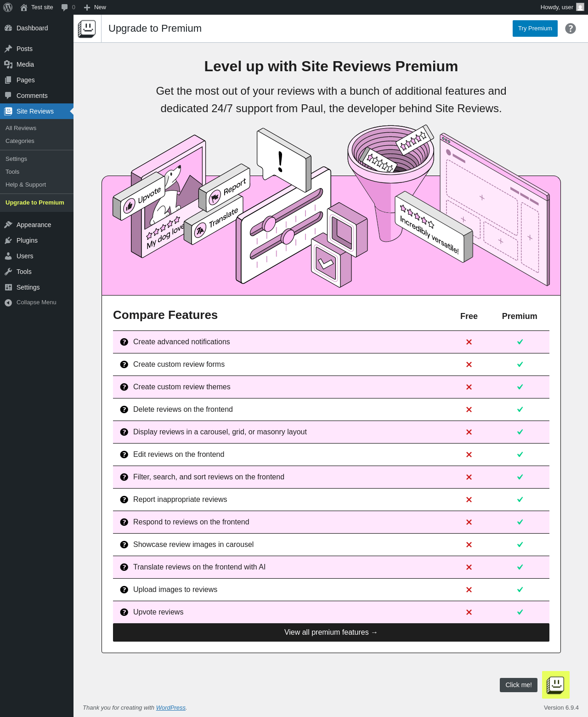This screenshot has height=717, width=588.
Task: Open the Comments menu in sidebar
Action: [37, 96]
